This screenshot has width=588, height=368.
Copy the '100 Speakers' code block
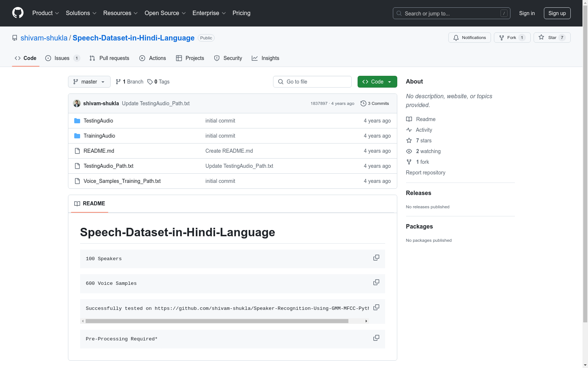pyautogui.click(x=376, y=258)
